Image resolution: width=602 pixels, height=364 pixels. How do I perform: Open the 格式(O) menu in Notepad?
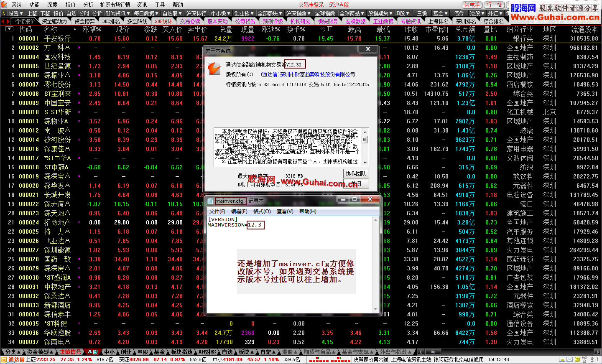(262, 211)
